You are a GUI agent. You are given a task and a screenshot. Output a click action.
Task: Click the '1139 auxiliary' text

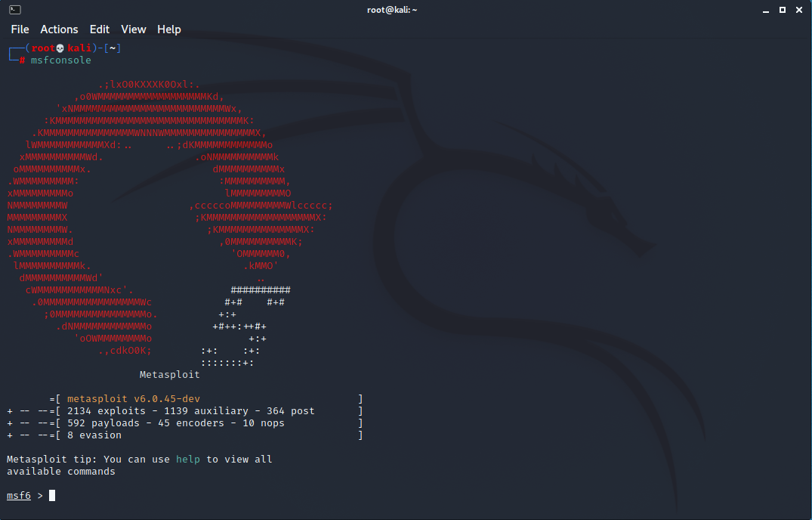point(206,410)
